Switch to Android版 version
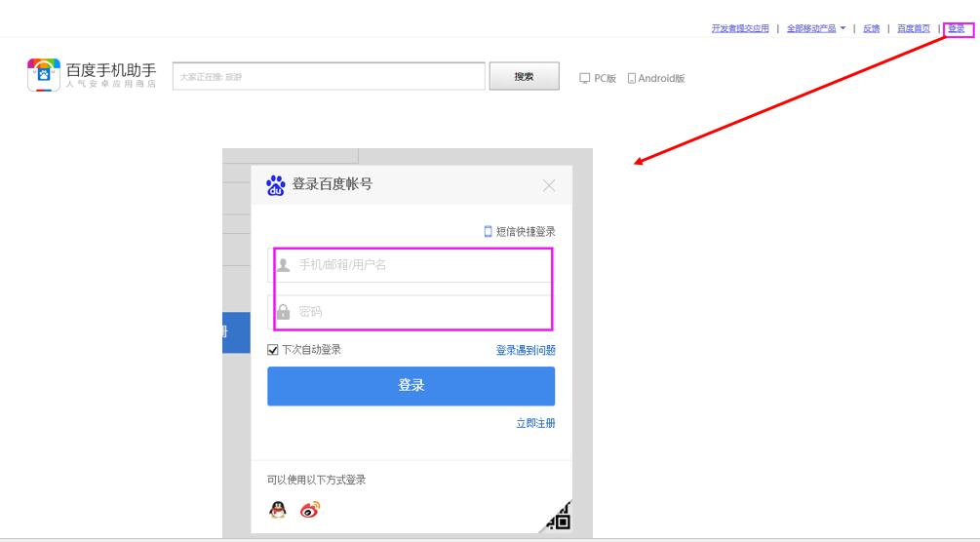Image resolution: width=980 pixels, height=542 pixels. click(x=656, y=78)
